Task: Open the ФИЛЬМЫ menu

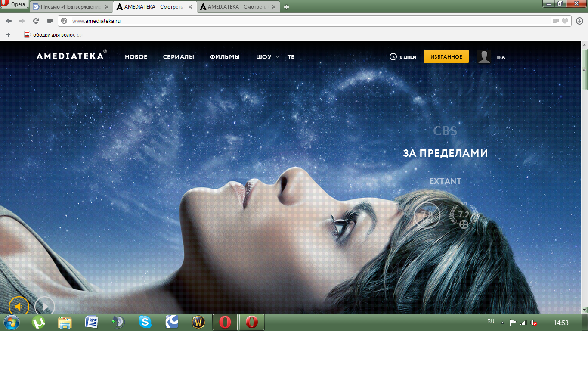Action: pyautogui.click(x=225, y=57)
